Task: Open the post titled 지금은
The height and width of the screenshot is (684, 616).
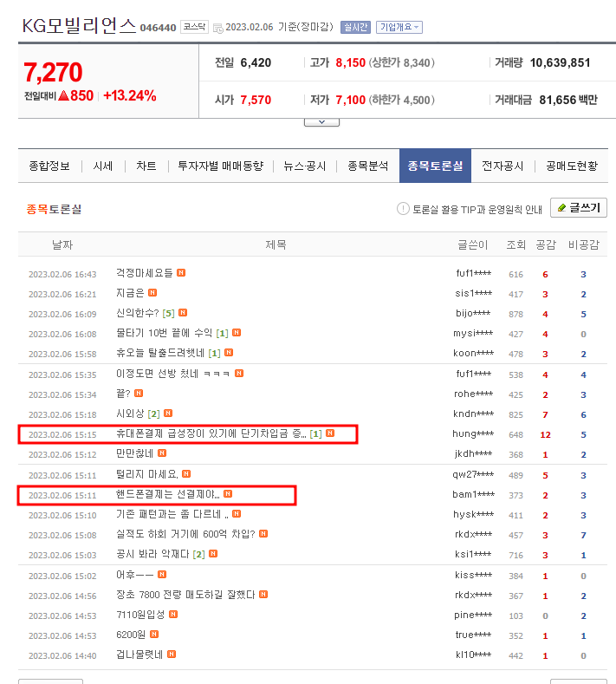Action: [130, 293]
